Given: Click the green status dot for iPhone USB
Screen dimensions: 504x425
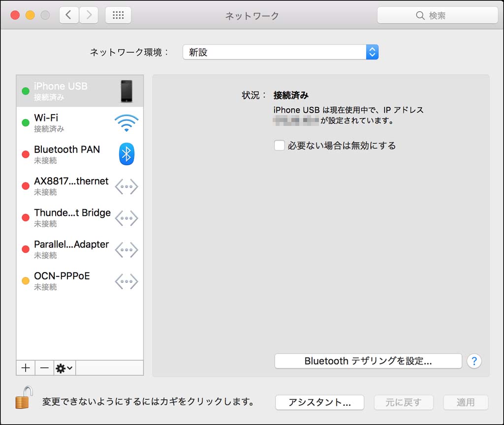Looking at the screenshot, I should click(26, 91).
